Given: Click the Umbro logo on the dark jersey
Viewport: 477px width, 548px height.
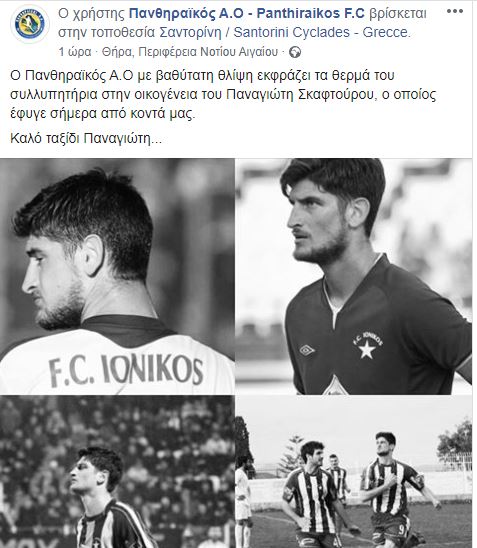Looking at the screenshot, I should (307, 350).
